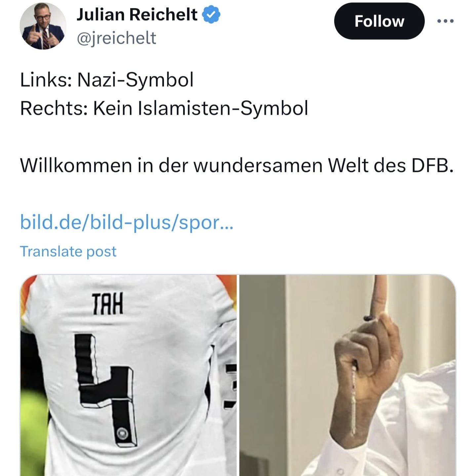Select the 'Rechts: Kein Islamisten-Symbol' line

pos(164,108)
